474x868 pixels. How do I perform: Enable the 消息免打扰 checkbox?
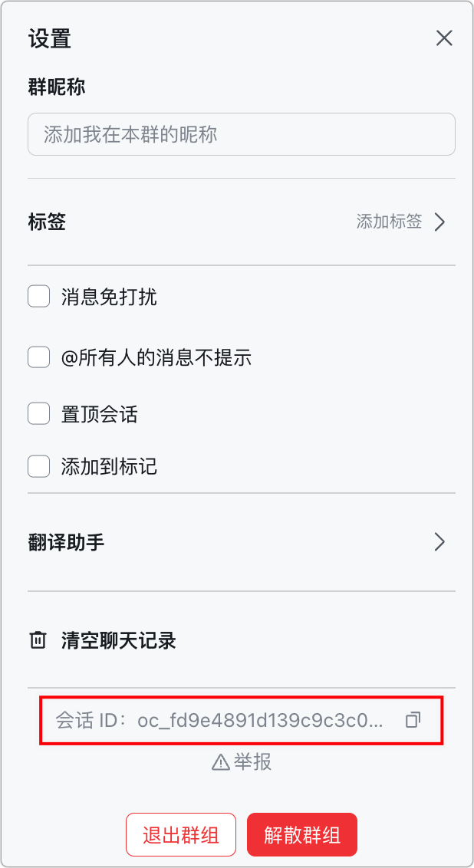(x=39, y=297)
